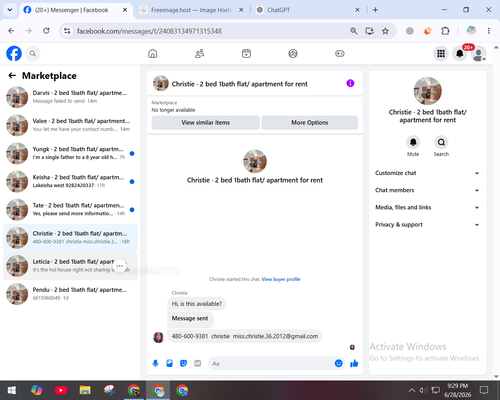The height and width of the screenshot is (400, 500).
Task: Open Windows Start menu
Action: coord(12,390)
